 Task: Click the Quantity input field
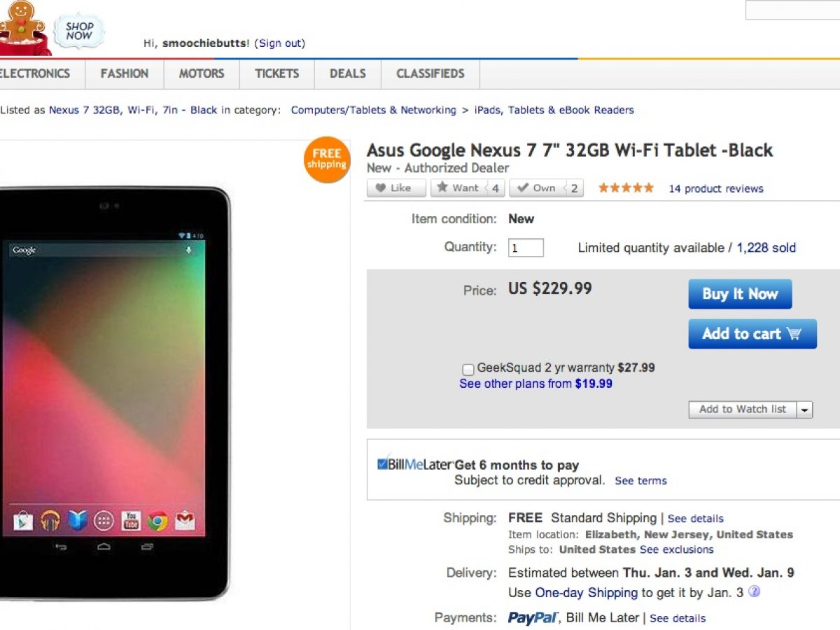(x=526, y=248)
